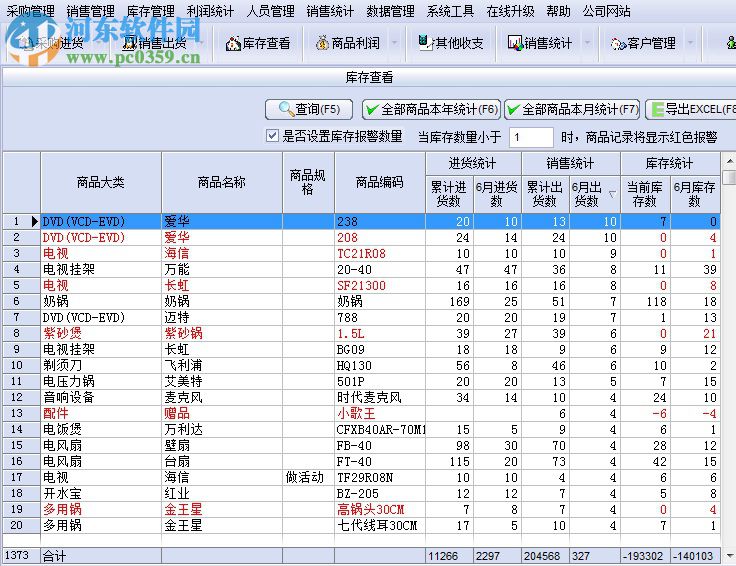Select 壁扇 product name cell
The image size is (736, 566).
[x=222, y=445]
